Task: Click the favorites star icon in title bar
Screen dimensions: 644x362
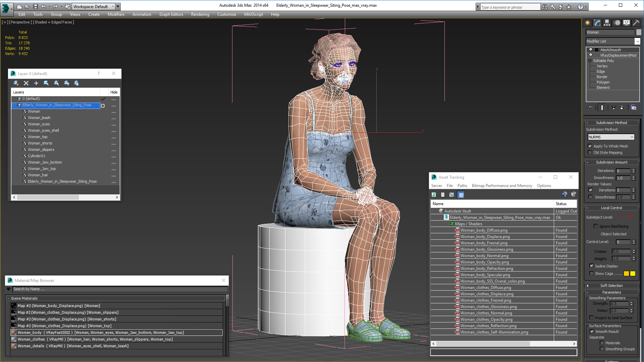Action: 569,7
